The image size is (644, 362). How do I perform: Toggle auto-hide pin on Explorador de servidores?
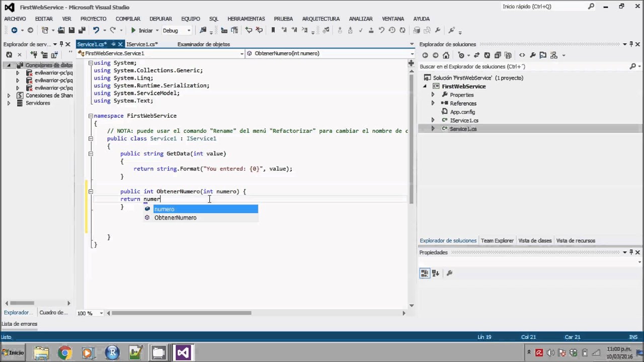61,44
